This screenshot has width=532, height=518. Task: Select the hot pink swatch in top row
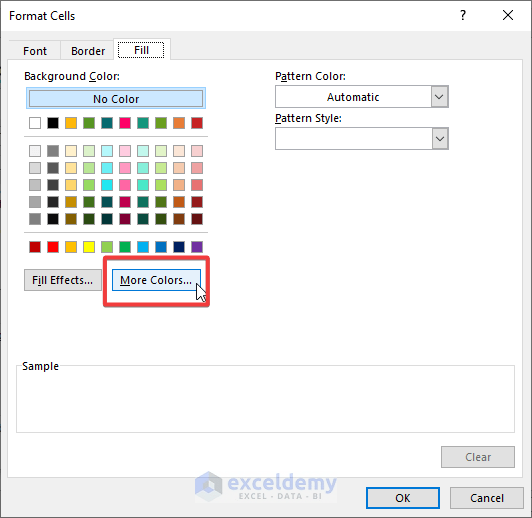[125, 123]
